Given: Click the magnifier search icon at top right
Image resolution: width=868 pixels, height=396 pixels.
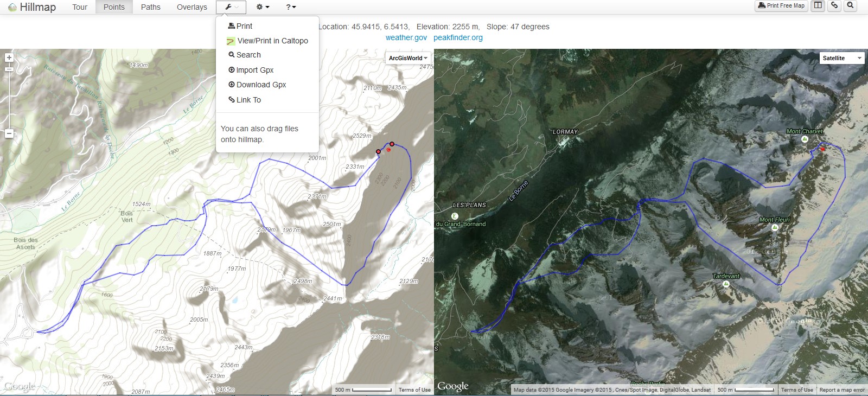Looking at the screenshot, I should click(x=850, y=5).
